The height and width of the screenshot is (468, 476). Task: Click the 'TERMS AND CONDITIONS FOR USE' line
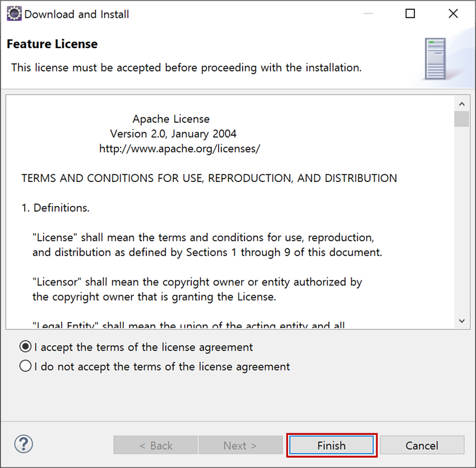[x=209, y=179]
